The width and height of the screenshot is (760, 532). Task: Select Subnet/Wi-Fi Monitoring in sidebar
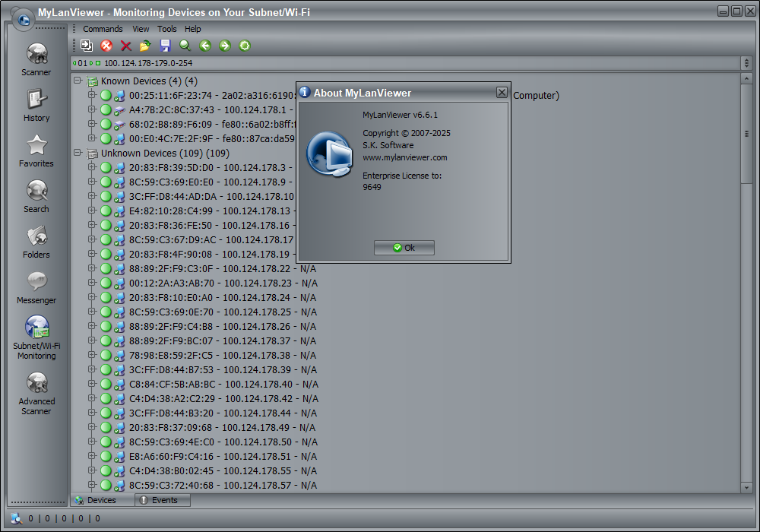(x=36, y=337)
